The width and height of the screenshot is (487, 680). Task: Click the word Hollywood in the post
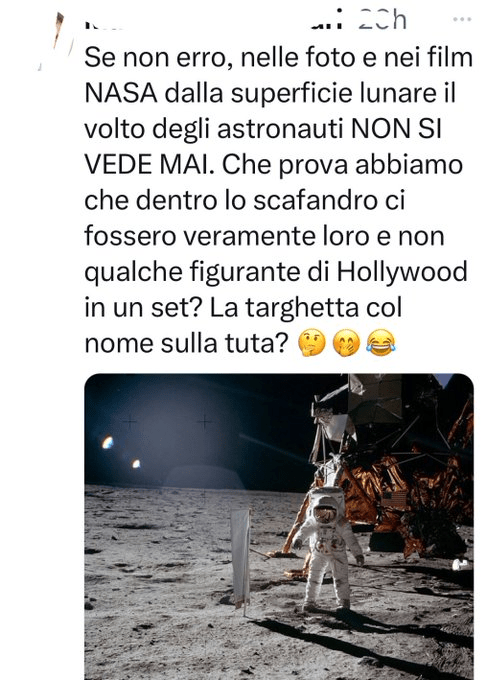pos(402,272)
